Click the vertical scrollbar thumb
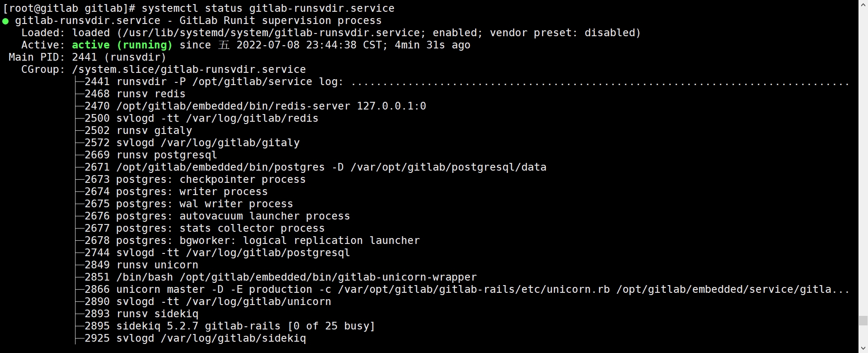 863,321
